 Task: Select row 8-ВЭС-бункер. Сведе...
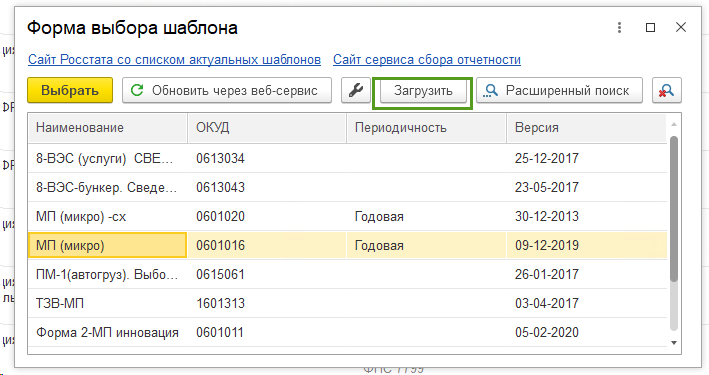coord(347,187)
